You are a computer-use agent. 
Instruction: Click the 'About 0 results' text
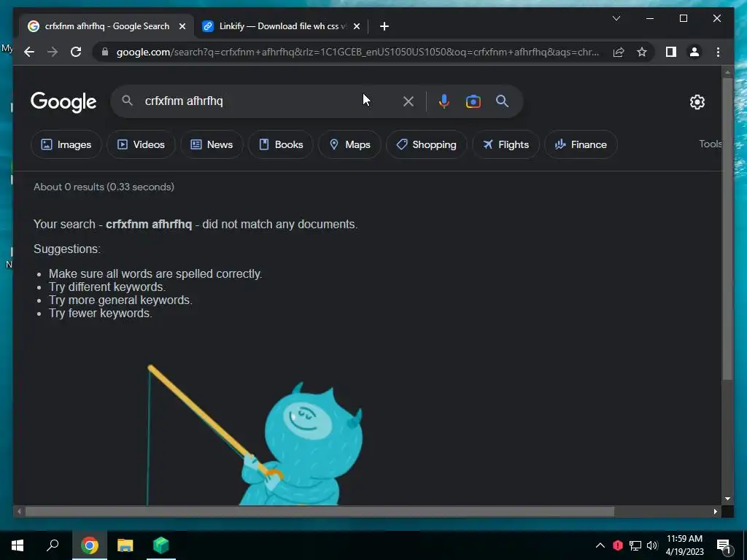click(x=104, y=187)
